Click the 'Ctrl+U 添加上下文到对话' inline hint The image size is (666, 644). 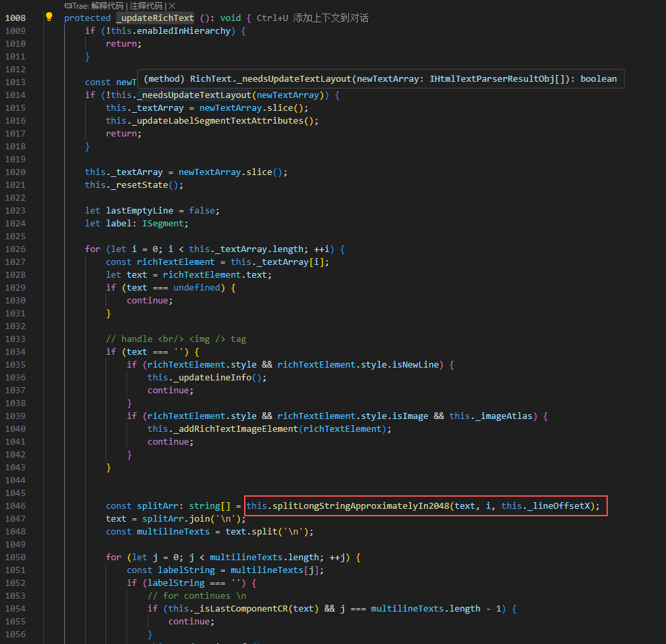point(312,18)
